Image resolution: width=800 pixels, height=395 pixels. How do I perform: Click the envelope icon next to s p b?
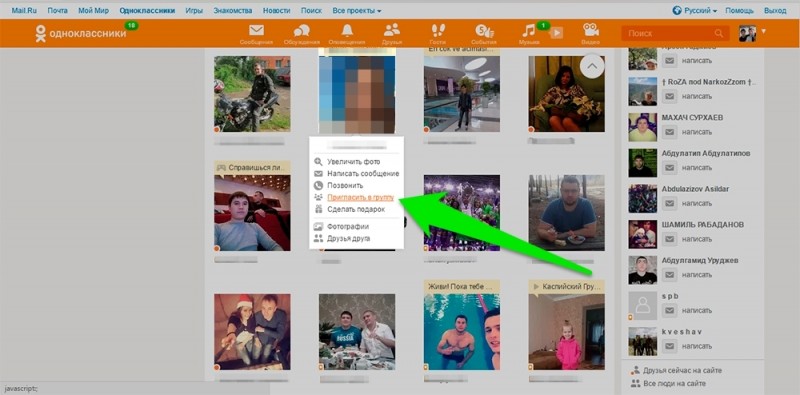point(670,310)
